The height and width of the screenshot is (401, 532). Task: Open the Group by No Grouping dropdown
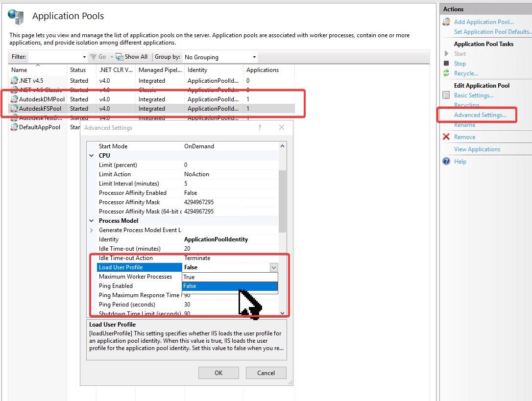pyautogui.click(x=254, y=57)
